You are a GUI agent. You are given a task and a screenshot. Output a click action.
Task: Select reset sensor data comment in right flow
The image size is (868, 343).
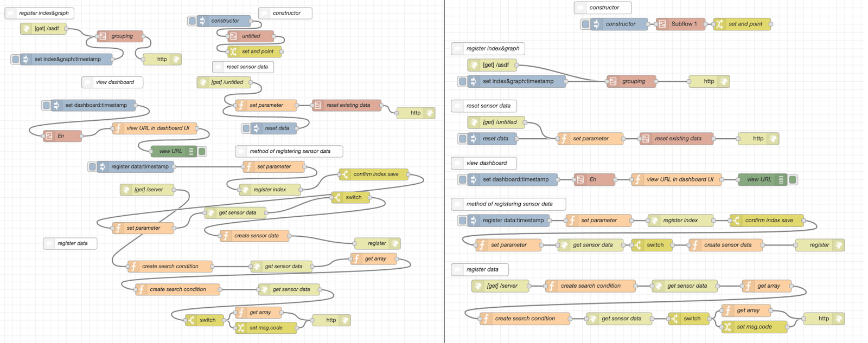coord(484,106)
